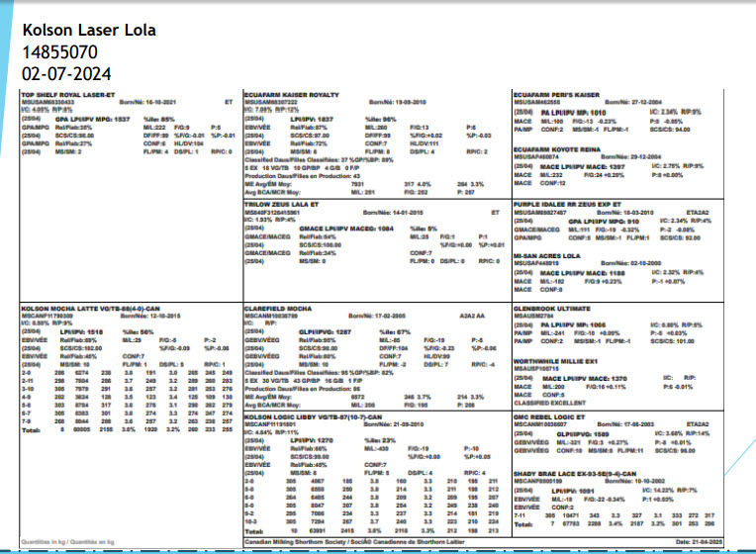Select 'SHADY BRAE LACE EX-93-5E(9-4)-CAN'
The height and width of the screenshot is (554, 756).
tap(575, 474)
